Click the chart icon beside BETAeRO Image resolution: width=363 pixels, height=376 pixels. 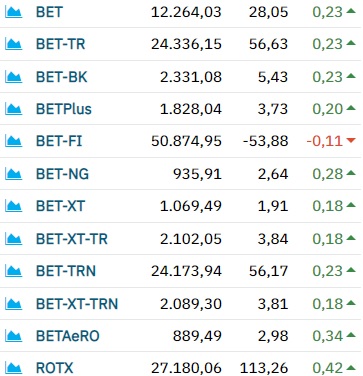click(14, 336)
